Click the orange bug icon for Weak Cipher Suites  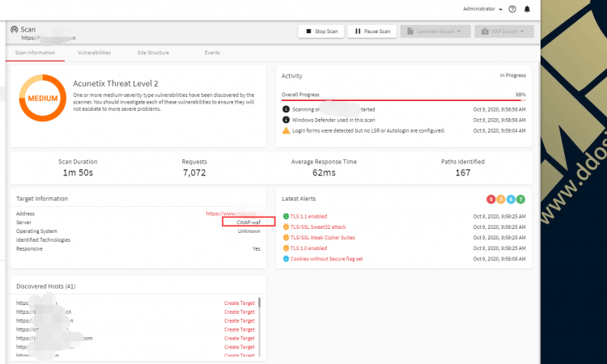[286, 238]
